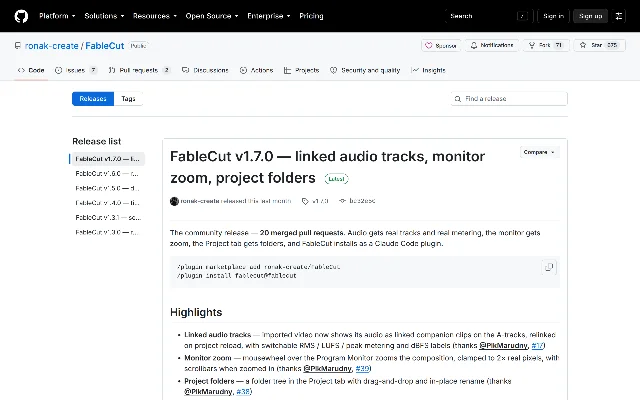Select FableCut v1.4.0 in release list
This screenshot has height=400, width=640.
(108, 203)
